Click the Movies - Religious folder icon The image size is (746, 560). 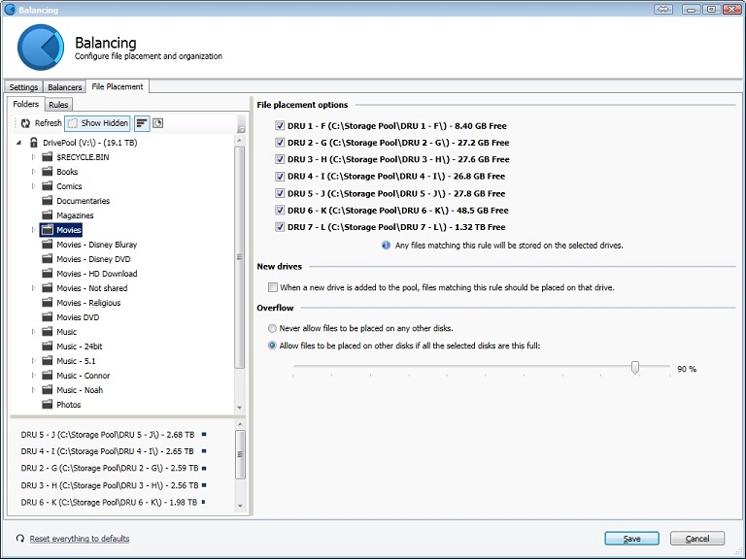click(x=47, y=303)
